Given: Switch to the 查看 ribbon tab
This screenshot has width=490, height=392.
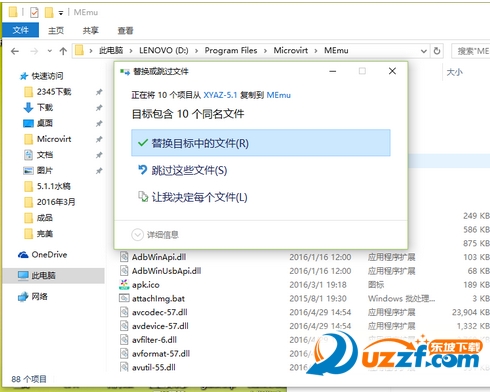Looking at the screenshot, I should (125, 31).
